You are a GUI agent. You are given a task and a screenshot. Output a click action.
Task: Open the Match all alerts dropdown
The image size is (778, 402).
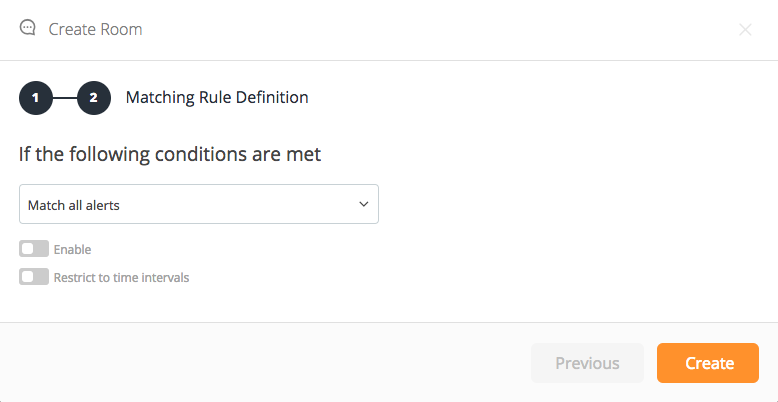(x=198, y=204)
